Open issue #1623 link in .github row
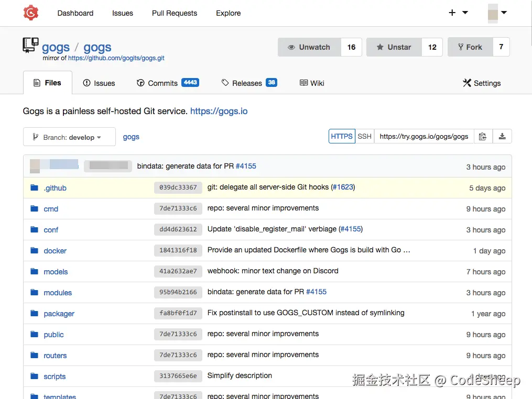Image resolution: width=532 pixels, height=399 pixels. pyautogui.click(x=343, y=187)
